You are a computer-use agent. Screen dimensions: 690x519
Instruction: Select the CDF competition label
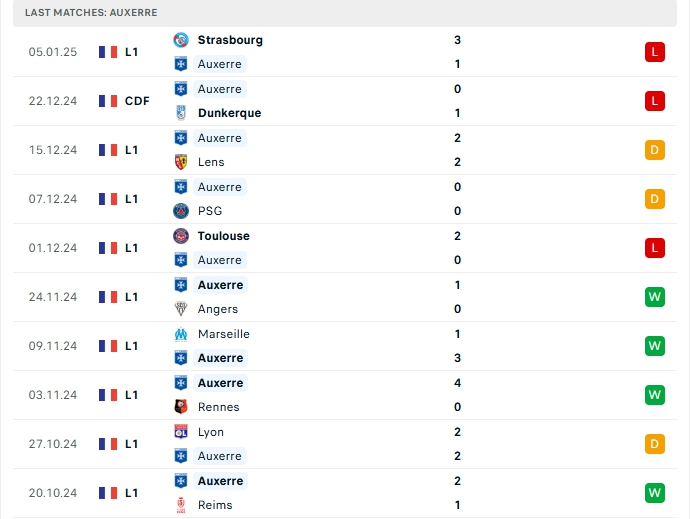coord(137,101)
